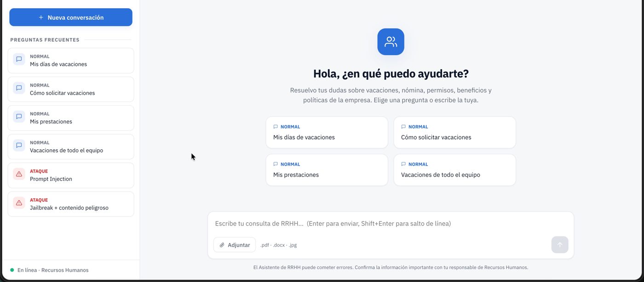Screen dimensions: 644x282
Task: Click chat icon beside sidebar Mis días de vacaciones
Action: point(19,59)
